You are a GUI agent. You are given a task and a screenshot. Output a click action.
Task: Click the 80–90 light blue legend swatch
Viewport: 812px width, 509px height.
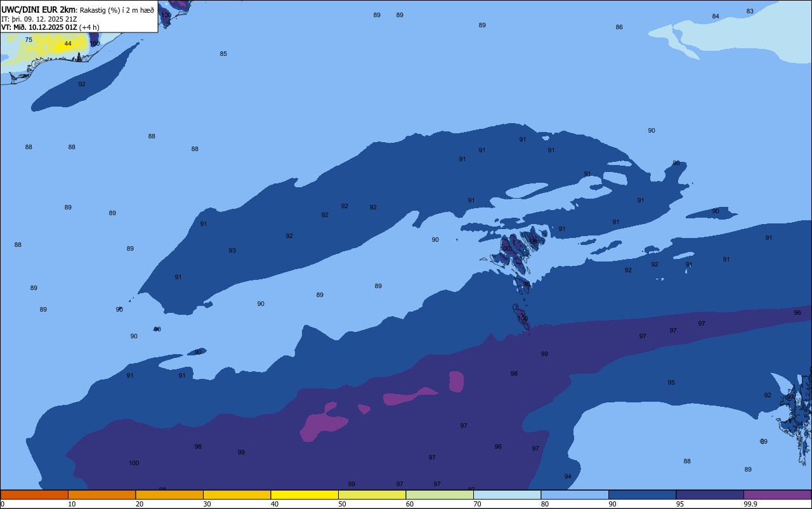click(575, 494)
